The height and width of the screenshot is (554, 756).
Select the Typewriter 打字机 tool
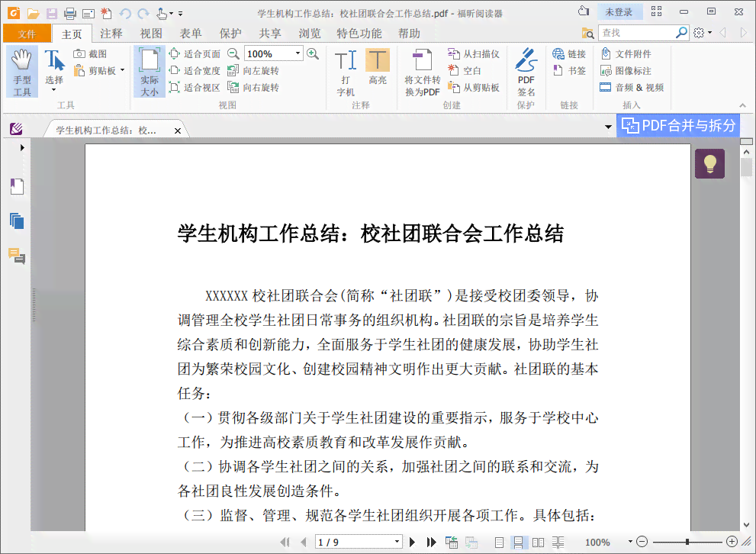[x=346, y=72]
